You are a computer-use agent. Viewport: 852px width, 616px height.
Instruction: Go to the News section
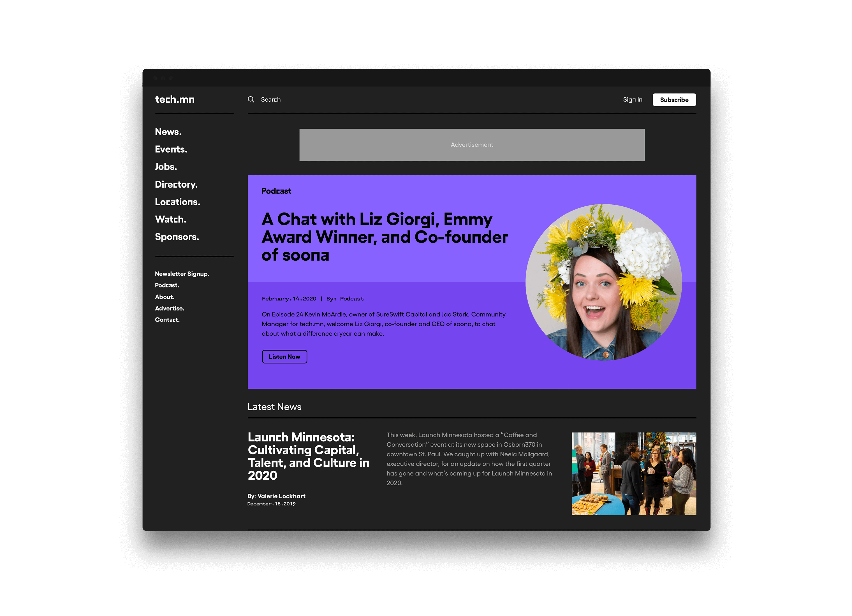(168, 132)
